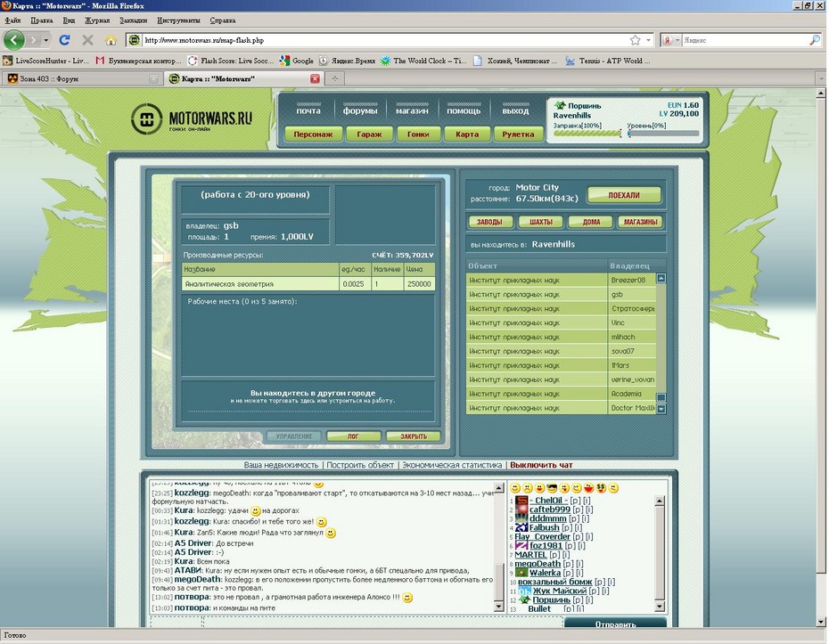
Task: Click the avatar next to Жук Майский
Action: [524, 591]
